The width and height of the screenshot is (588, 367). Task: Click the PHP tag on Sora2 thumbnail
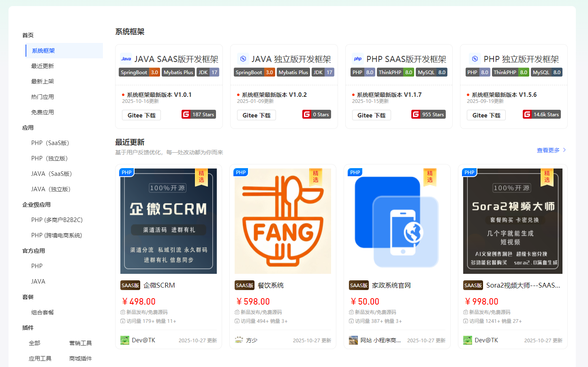469,172
